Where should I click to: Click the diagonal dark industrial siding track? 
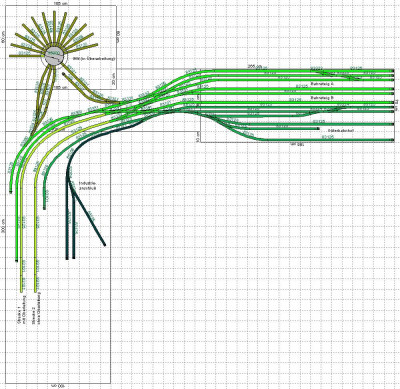pos(87,214)
